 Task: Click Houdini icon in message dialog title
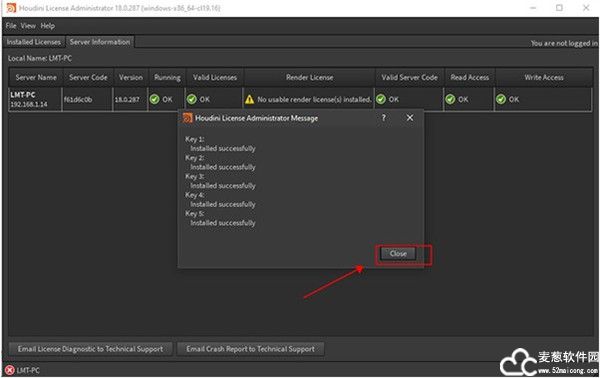pos(188,118)
